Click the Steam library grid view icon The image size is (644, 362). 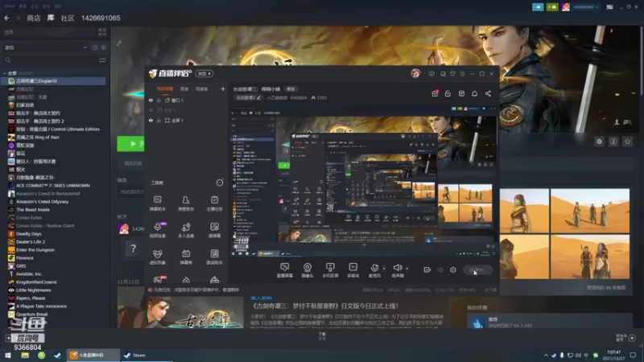coord(102,32)
